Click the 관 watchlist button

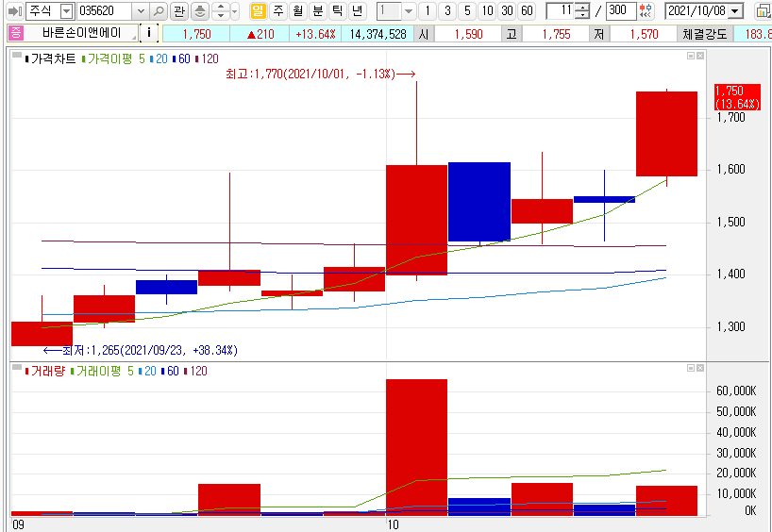tap(179, 10)
